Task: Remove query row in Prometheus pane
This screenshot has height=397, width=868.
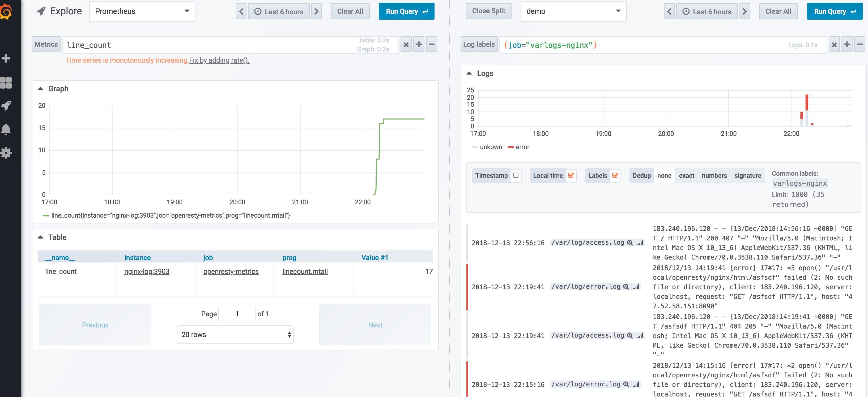Action: click(432, 44)
